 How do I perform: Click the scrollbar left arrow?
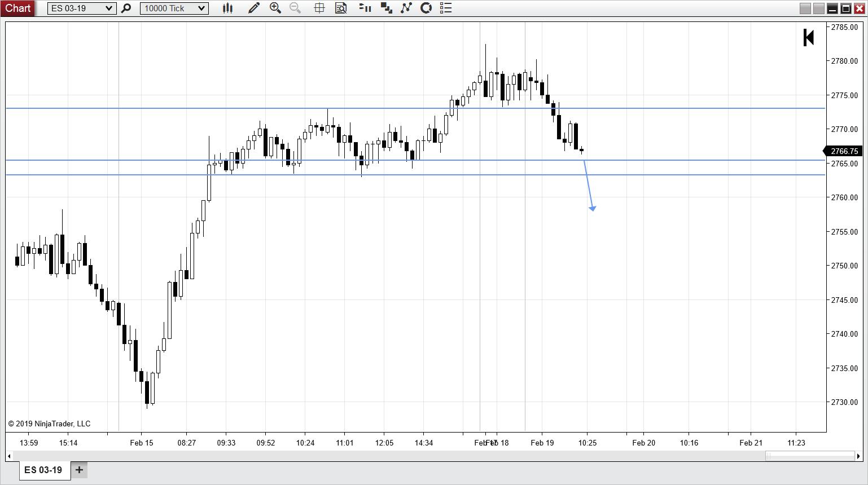(x=9, y=456)
